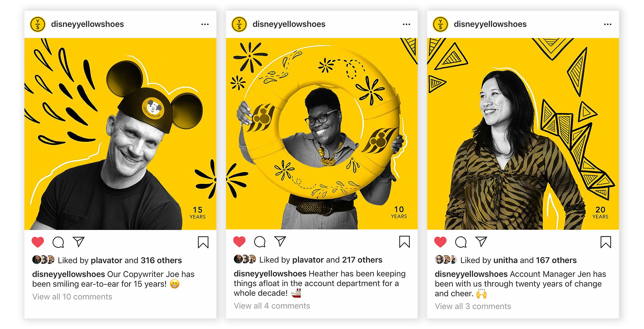644x329 pixels.
Task: Open comment icon under Jen's 20 years post
Action: (x=461, y=242)
